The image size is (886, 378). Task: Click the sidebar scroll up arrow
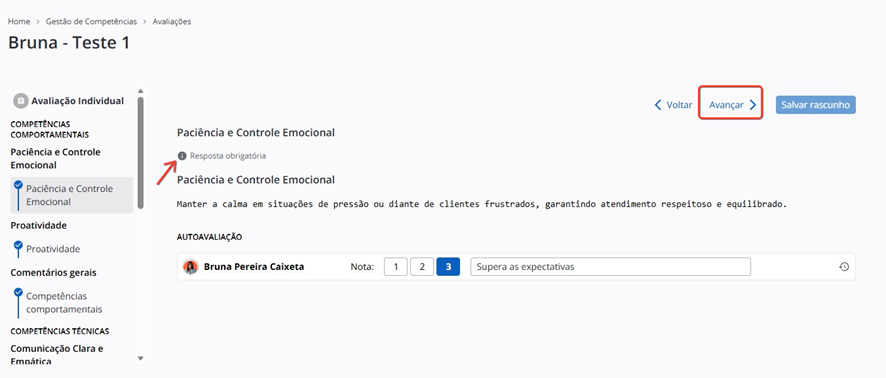pos(141,91)
